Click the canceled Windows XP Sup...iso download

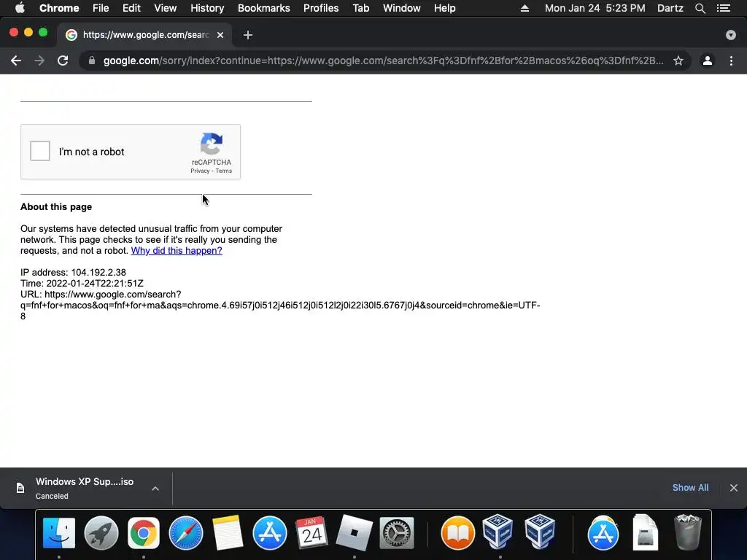click(85, 488)
